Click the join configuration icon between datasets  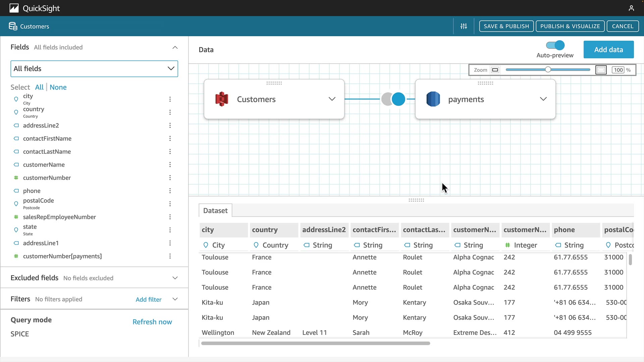(x=393, y=99)
